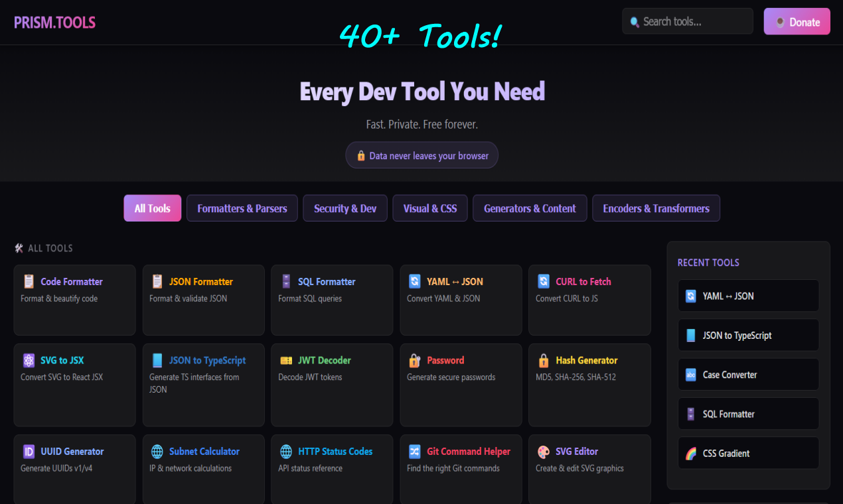This screenshot has width=843, height=504.
Task: Open the JSON Formatter icon
Action: (x=157, y=281)
